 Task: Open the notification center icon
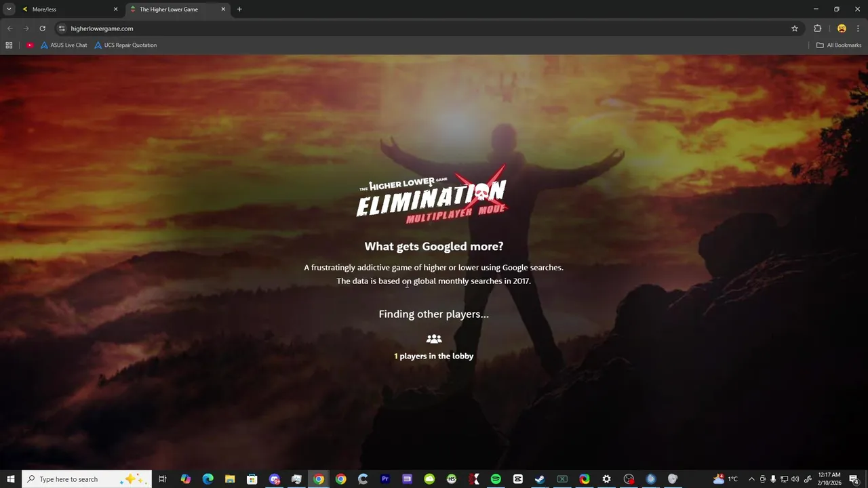tap(854, 479)
